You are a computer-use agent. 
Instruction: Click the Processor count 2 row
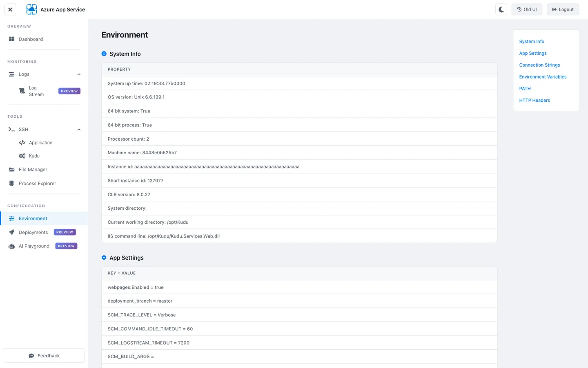click(299, 139)
